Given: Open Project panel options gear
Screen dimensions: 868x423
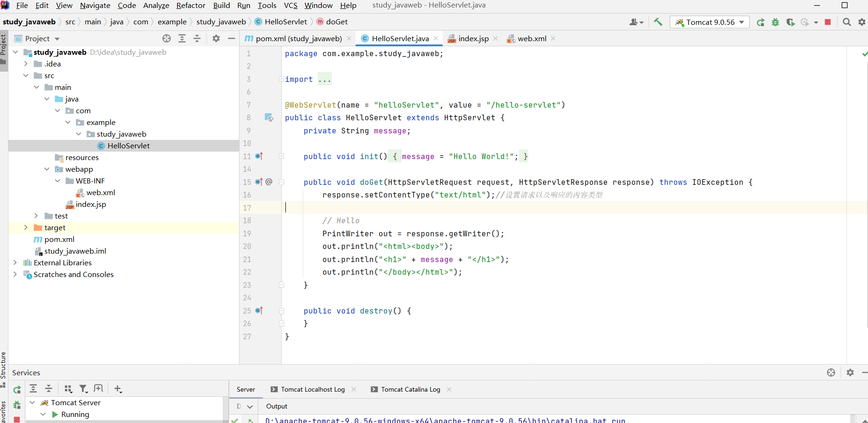Looking at the screenshot, I should coord(216,38).
